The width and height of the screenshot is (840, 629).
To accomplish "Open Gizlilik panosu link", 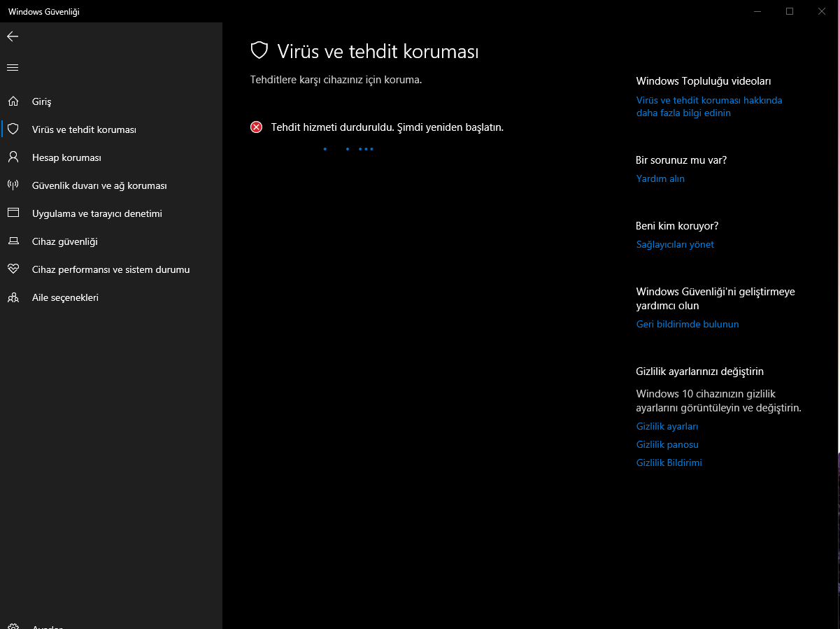I will point(667,444).
